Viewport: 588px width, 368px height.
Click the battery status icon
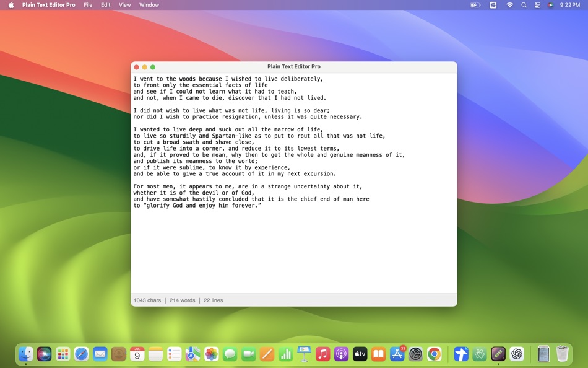475,5
